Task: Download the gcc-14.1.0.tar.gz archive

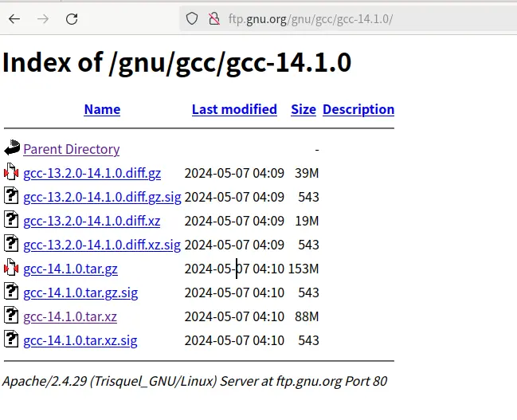Action: pyautogui.click(x=70, y=269)
